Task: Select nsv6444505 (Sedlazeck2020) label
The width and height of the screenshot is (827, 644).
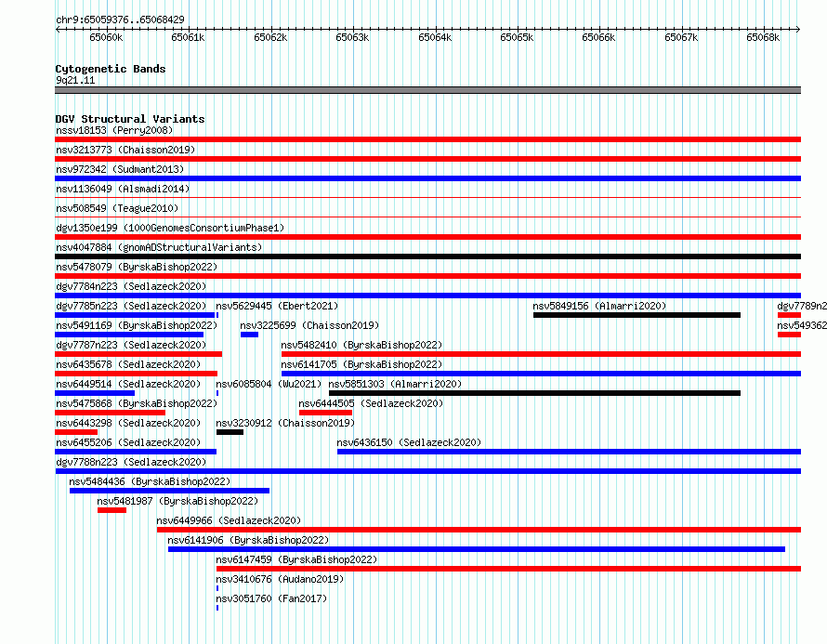Action: (x=372, y=403)
